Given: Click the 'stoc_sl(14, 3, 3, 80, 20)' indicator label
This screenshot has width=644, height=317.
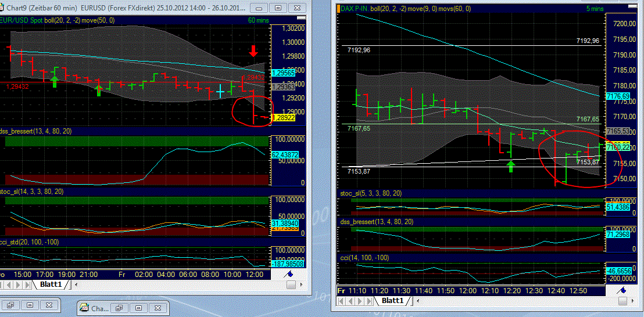Looking at the screenshot, I should coord(31,192).
